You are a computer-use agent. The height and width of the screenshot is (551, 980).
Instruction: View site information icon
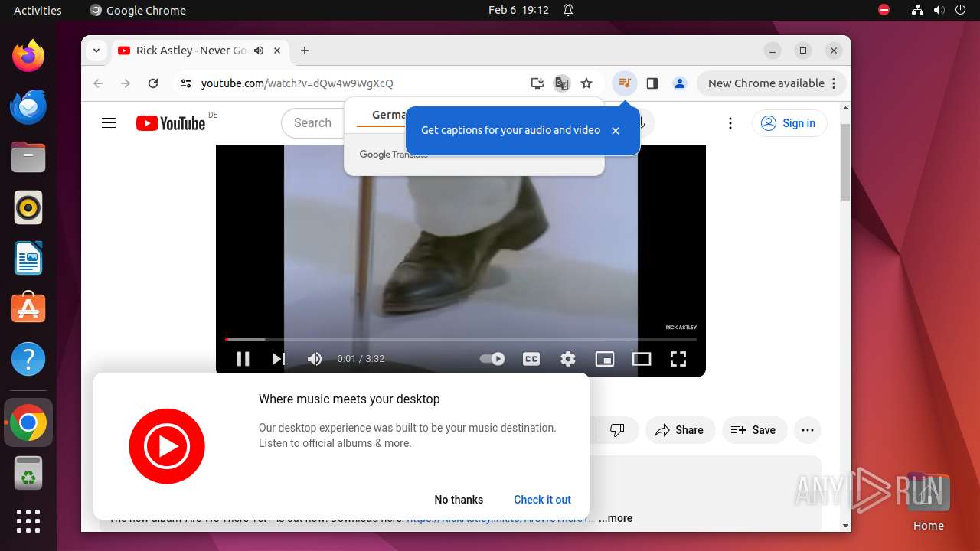click(x=185, y=83)
